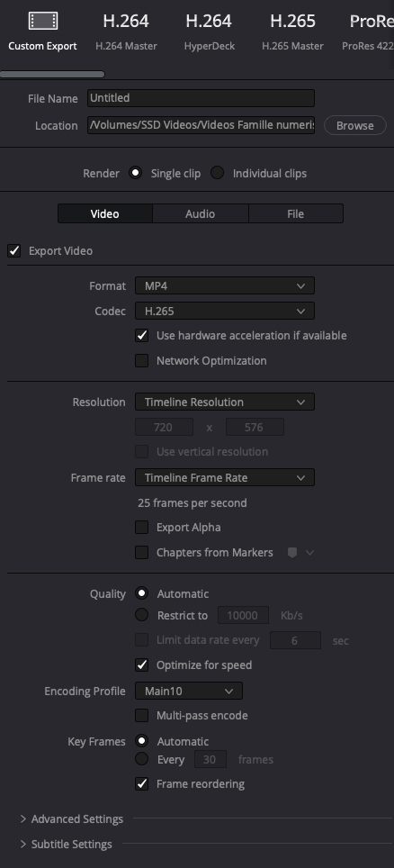Screen dimensions: 394x868
Task: Click the 30 frames key frame field
Action: click(210, 760)
